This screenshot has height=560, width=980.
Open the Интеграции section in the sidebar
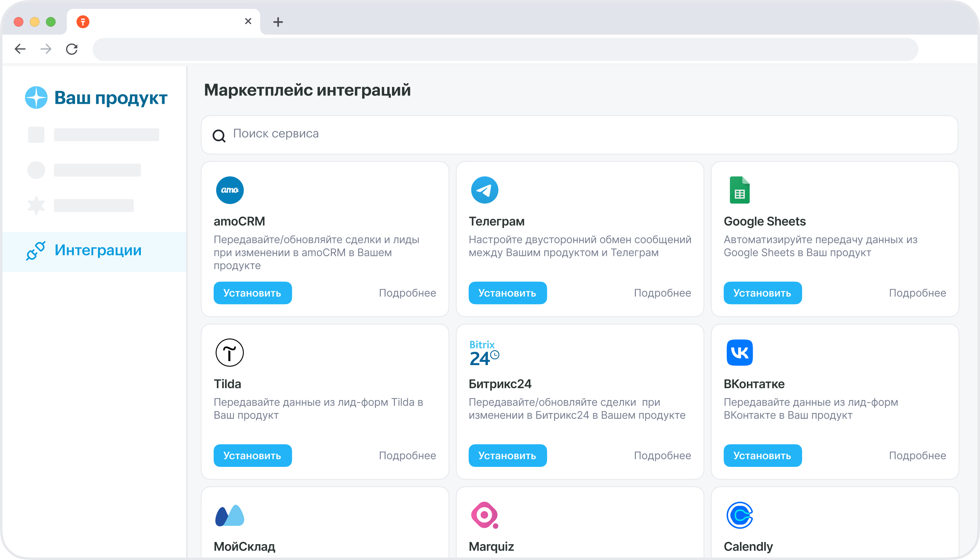pos(98,250)
